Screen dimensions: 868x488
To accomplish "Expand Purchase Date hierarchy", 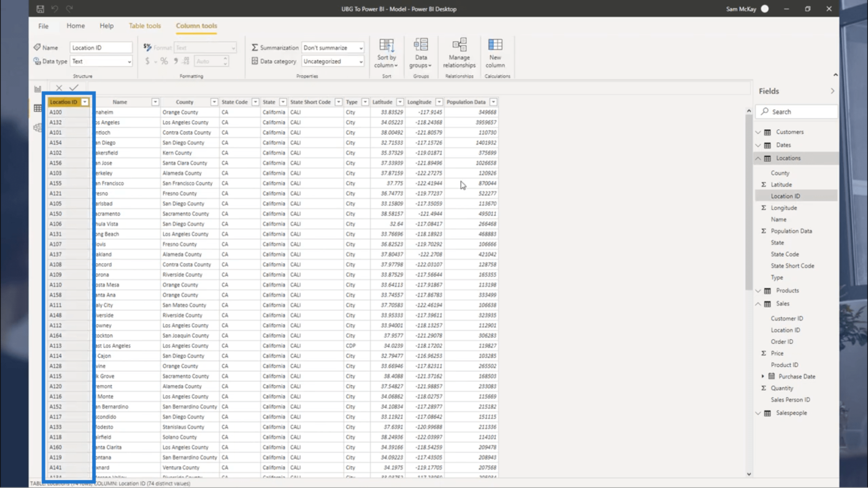I will (763, 376).
